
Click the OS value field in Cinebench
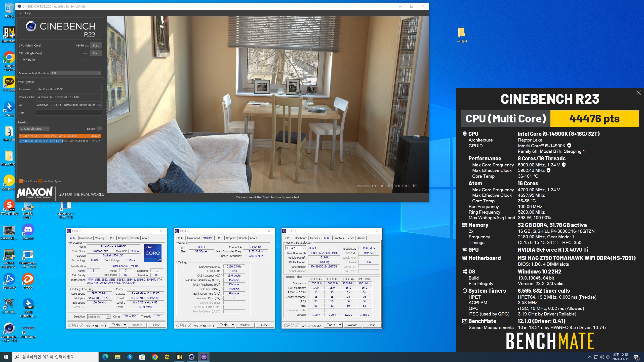click(x=69, y=105)
